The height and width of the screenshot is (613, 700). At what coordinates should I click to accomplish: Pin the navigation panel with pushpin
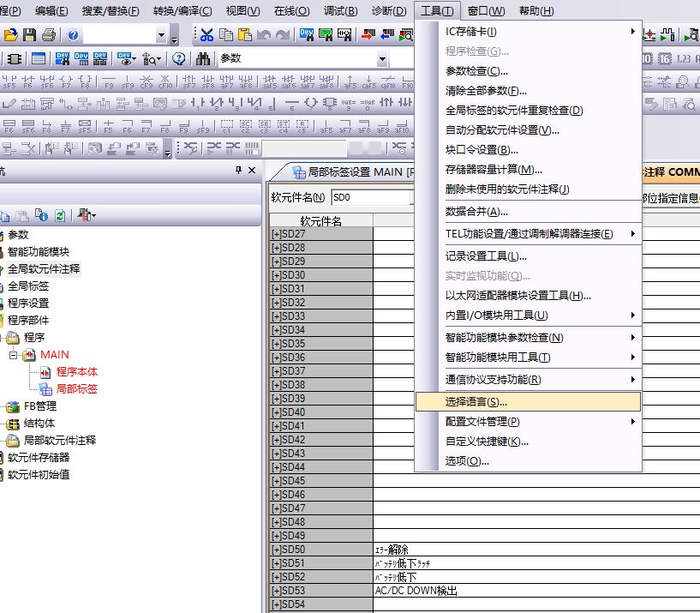(x=238, y=171)
